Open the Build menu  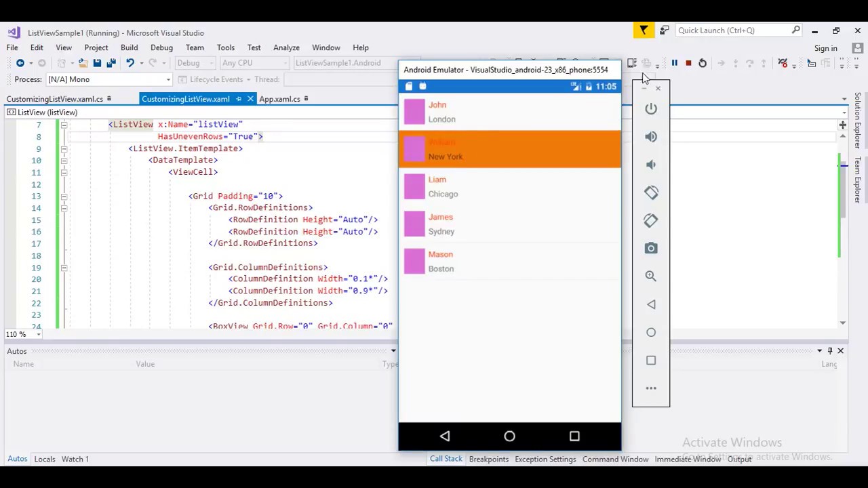[129, 48]
